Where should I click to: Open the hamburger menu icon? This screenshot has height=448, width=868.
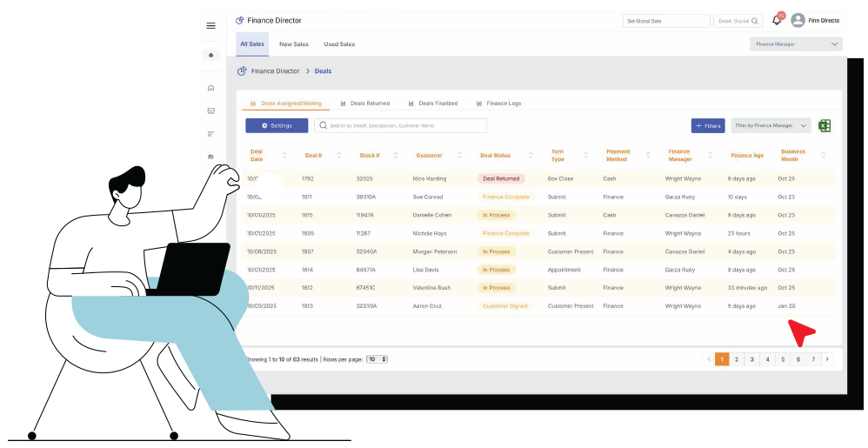(x=210, y=26)
